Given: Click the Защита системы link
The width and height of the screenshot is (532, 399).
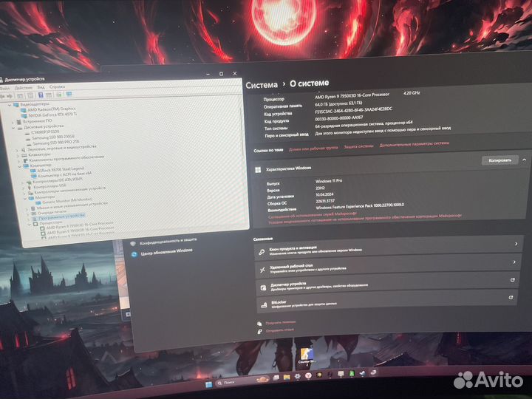Looking at the screenshot, I should point(358,146).
